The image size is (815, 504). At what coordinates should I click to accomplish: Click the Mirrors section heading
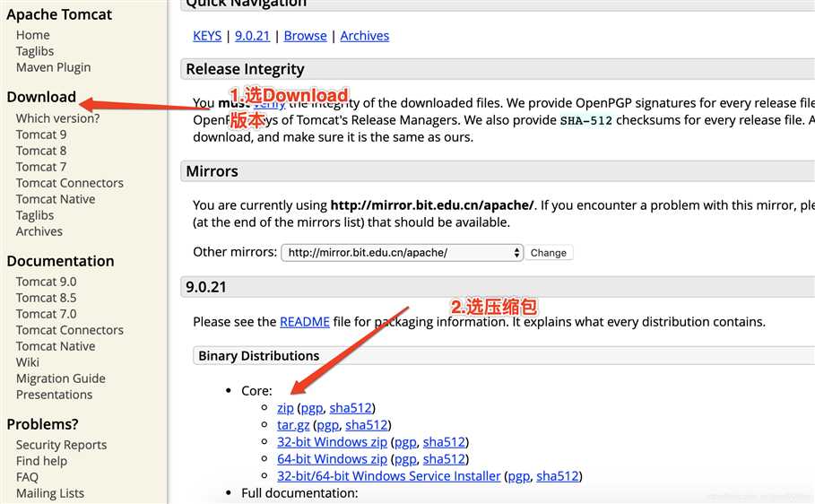click(212, 171)
